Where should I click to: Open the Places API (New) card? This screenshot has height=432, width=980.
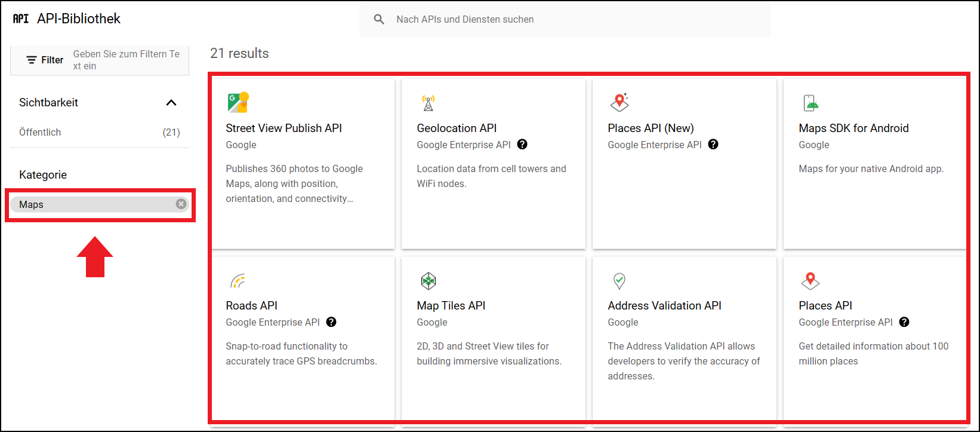click(x=685, y=164)
